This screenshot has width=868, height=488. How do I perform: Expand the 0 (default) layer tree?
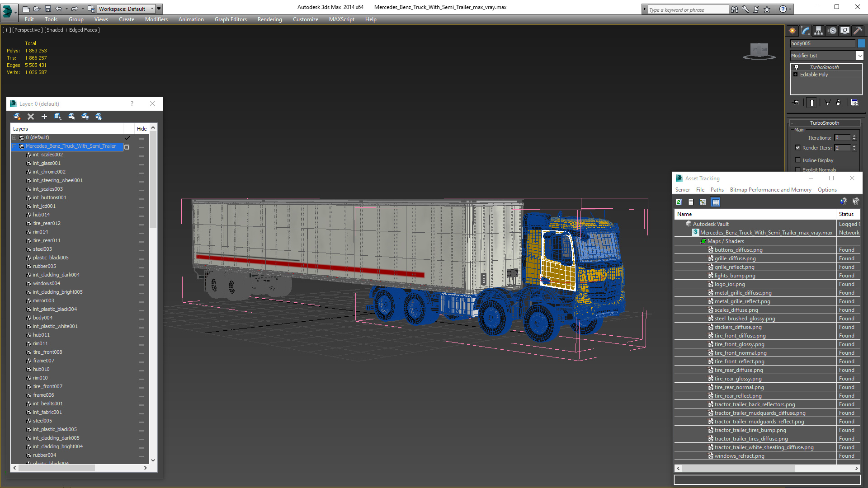[14, 138]
